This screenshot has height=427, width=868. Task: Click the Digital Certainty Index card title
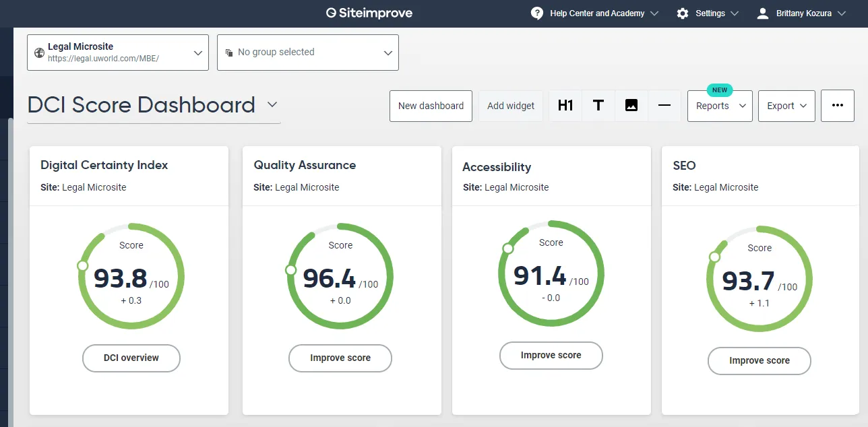click(104, 165)
